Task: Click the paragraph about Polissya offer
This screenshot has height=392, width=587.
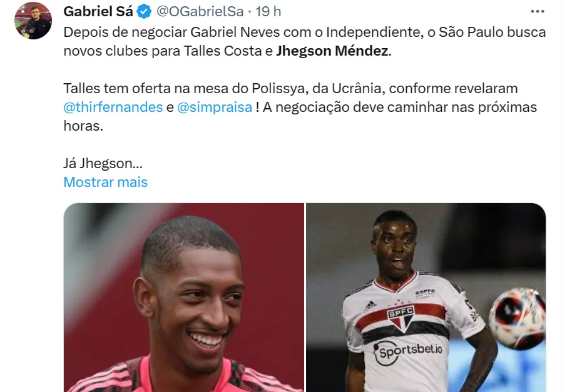Action: coord(300,108)
